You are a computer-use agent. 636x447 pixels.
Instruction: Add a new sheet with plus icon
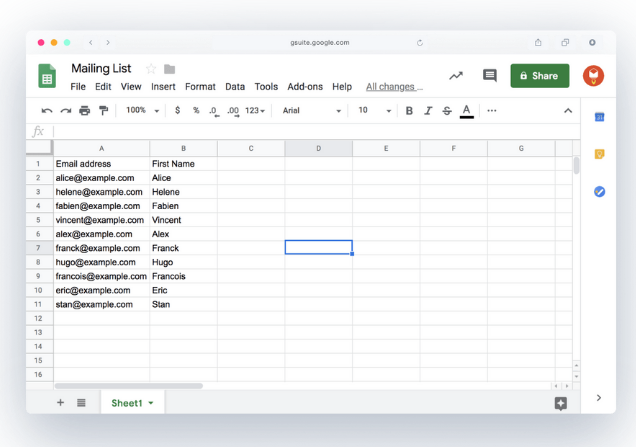[x=60, y=402]
